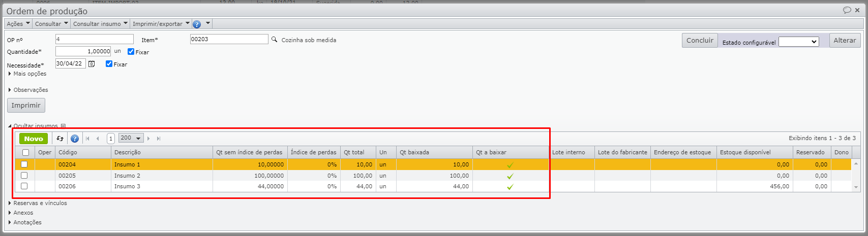Tick the select-all checkbox in grid header
The width and height of the screenshot is (868, 236).
(25, 152)
